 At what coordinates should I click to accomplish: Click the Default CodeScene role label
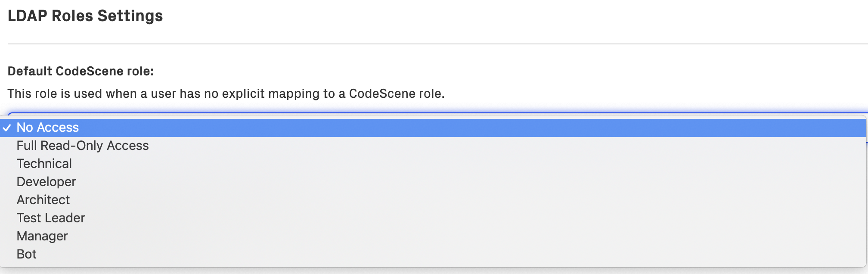point(81,72)
